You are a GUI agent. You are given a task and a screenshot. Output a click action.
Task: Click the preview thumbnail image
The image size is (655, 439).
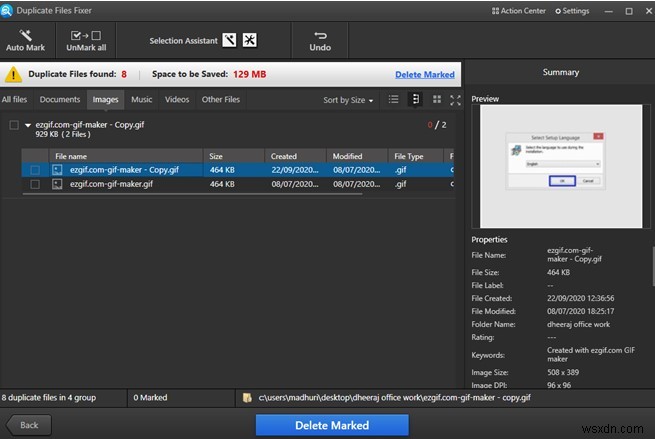coord(561,166)
